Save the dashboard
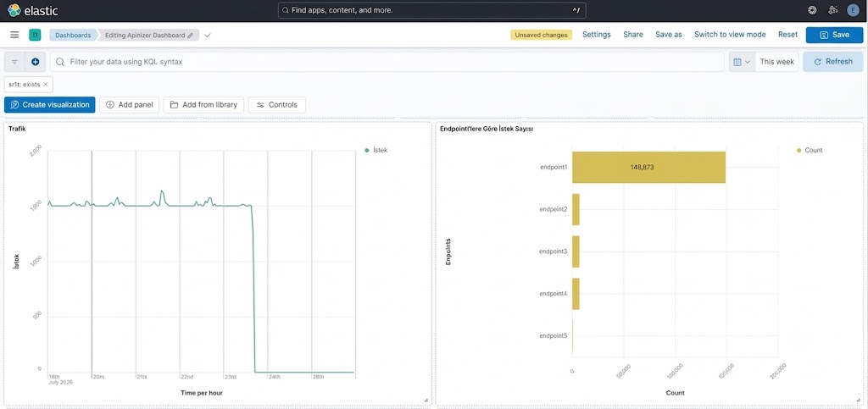 834,35
